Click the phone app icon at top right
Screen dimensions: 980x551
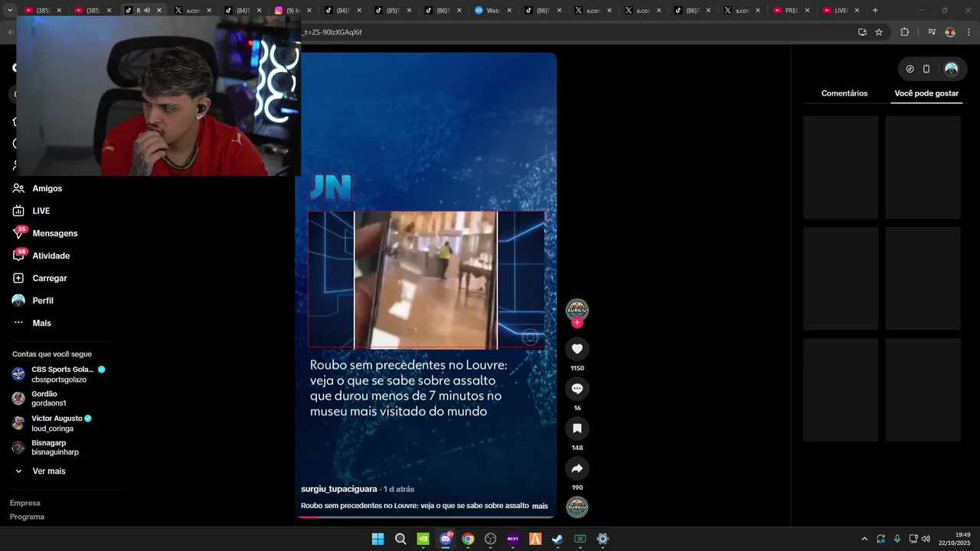click(926, 69)
